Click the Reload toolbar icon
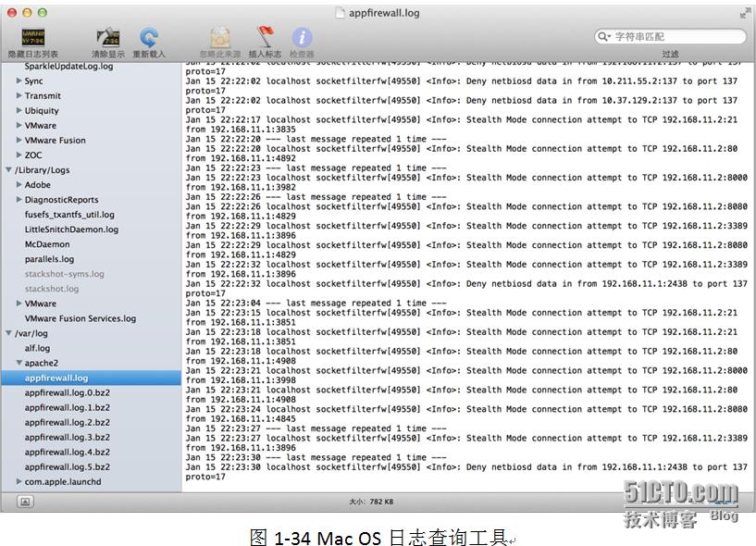The image size is (756, 546). pos(149,37)
